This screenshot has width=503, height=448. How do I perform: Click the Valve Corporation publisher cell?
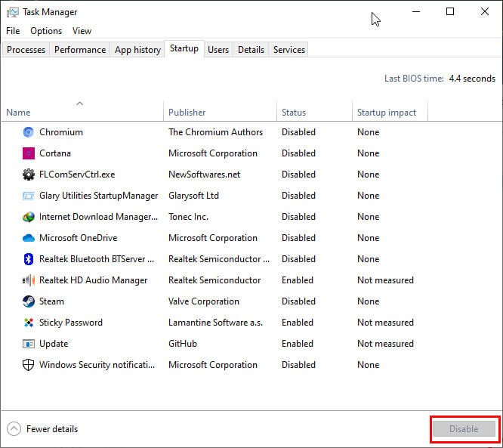point(204,301)
